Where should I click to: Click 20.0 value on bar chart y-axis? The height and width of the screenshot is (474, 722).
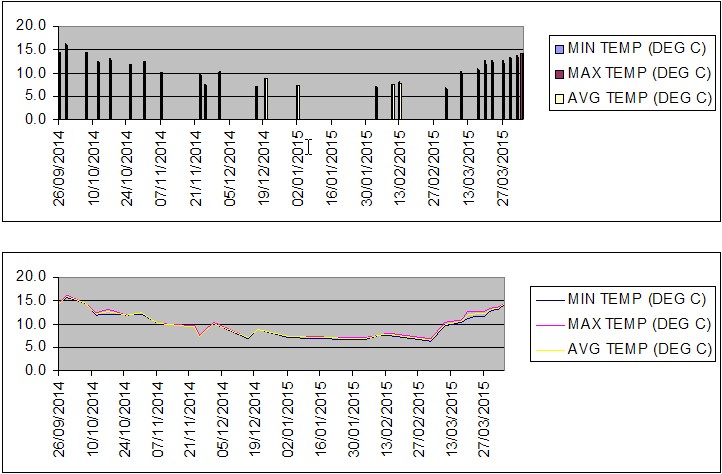[31, 26]
